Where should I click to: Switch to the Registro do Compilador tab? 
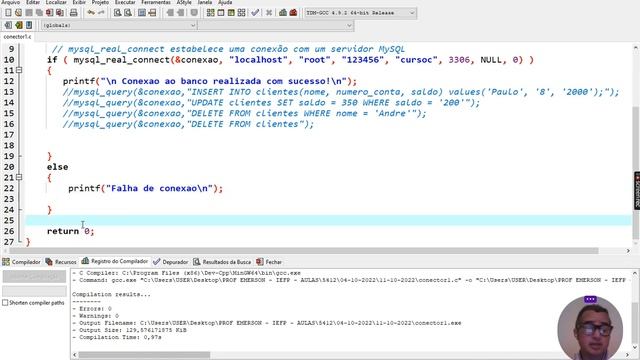pyautogui.click(x=115, y=261)
